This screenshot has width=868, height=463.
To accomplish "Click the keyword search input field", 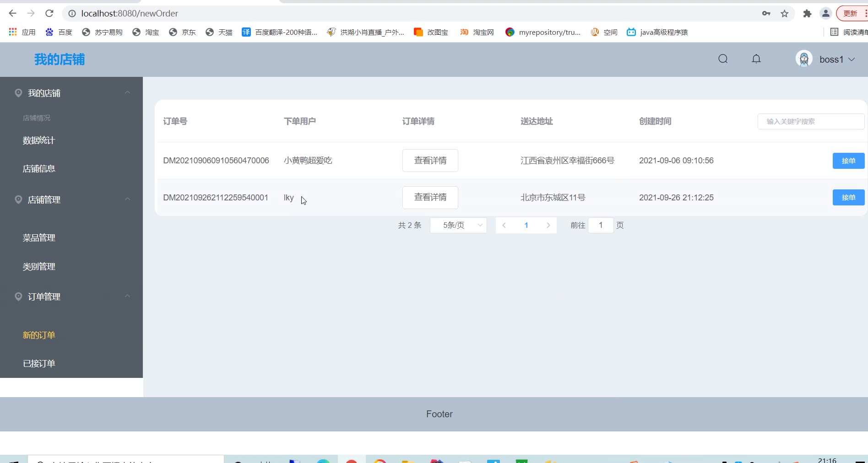I will point(810,122).
